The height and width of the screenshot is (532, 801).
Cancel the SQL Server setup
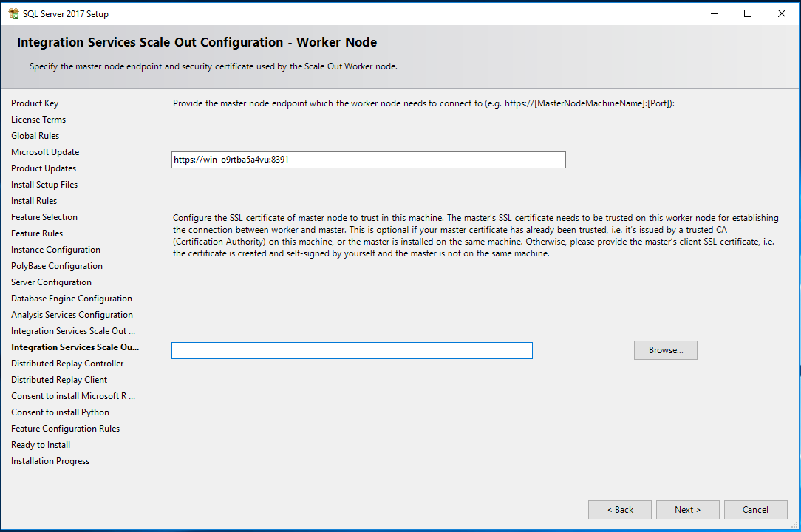click(x=755, y=510)
